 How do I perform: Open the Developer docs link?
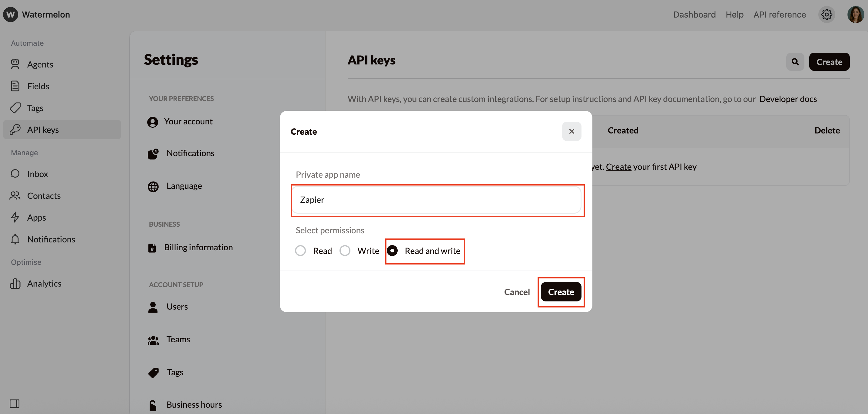point(788,99)
